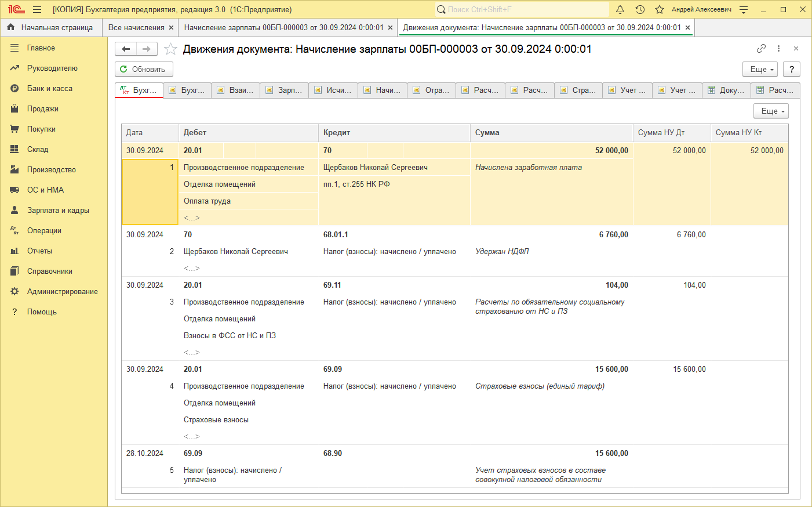Image resolution: width=812 pixels, height=507 pixels.
Task: Copy link using the chain icon
Action: [x=761, y=49]
